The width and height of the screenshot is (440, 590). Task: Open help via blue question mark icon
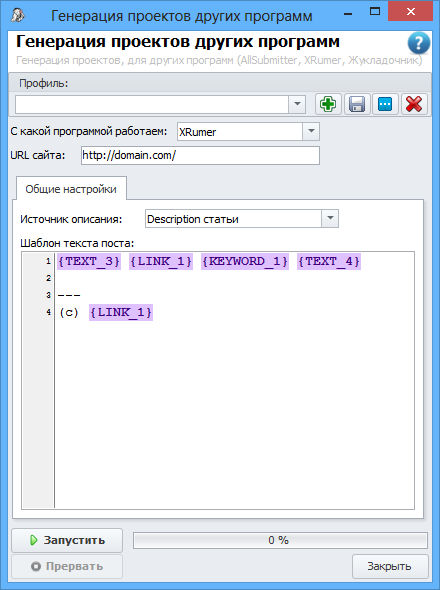click(x=419, y=43)
